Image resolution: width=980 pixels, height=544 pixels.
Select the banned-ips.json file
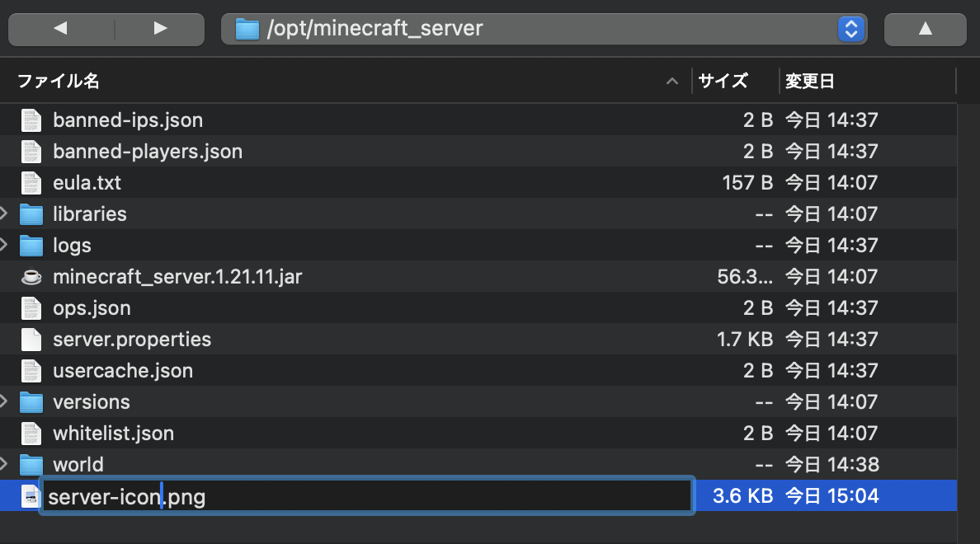128,120
